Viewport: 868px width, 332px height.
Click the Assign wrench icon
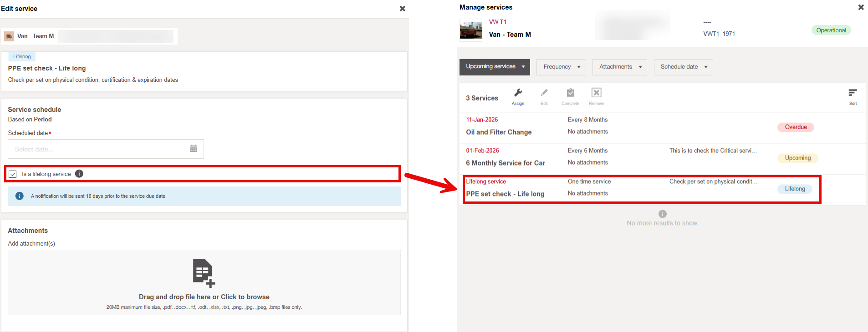[518, 93]
